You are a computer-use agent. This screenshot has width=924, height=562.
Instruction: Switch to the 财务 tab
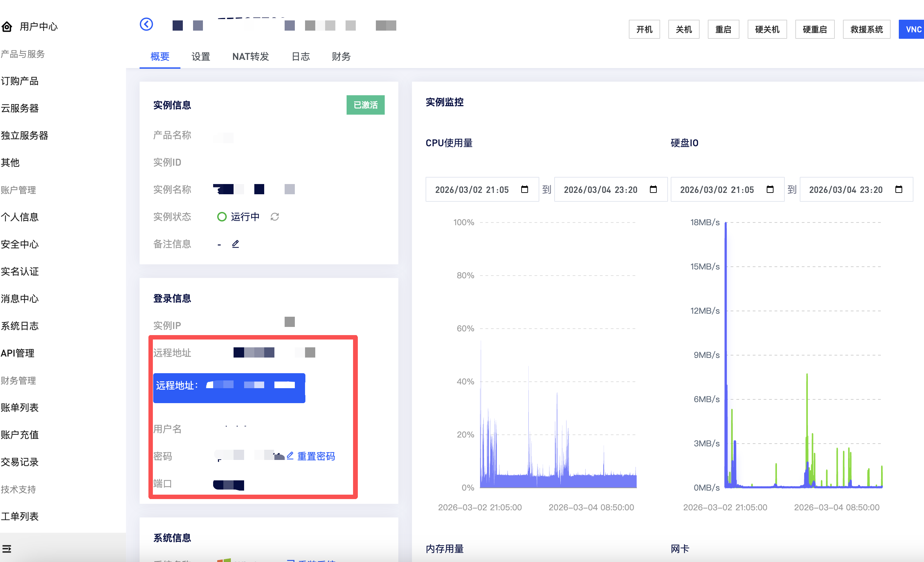point(341,56)
